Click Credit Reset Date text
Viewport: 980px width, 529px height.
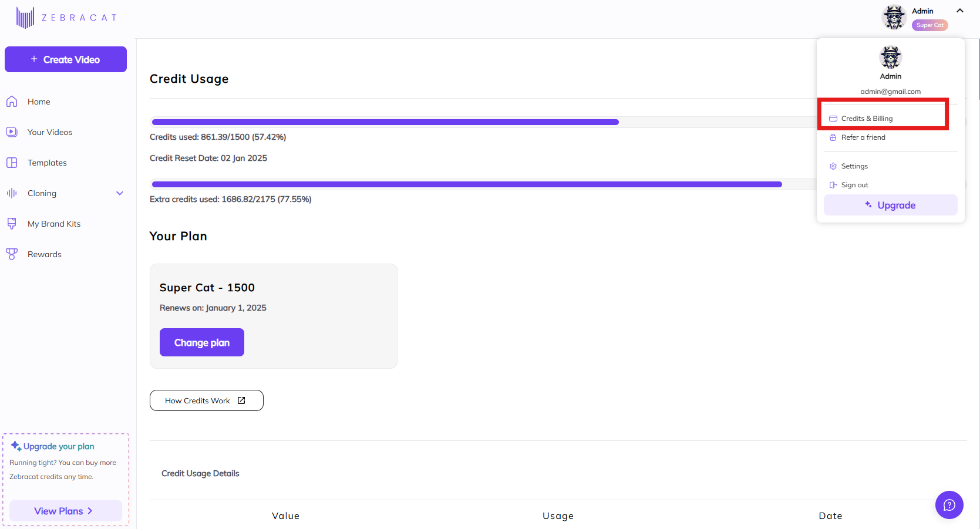click(x=208, y=158)
